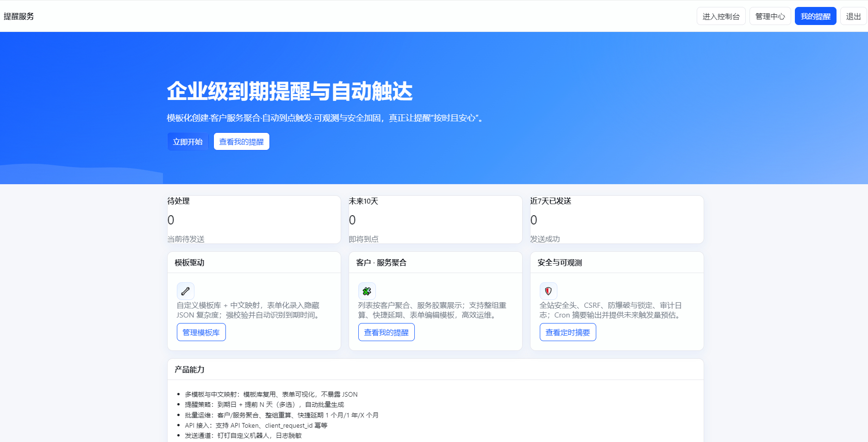The width and height of the screenshot is (868, 442).
Task: Click 查看我的提醒 in the 客户·服务聚合 card
Action: tap(386, 332)
